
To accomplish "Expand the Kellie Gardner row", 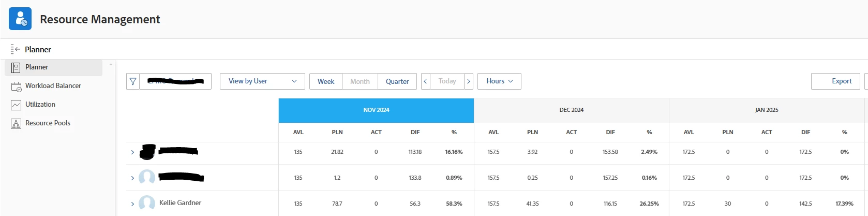I will [x=132, y=204].
